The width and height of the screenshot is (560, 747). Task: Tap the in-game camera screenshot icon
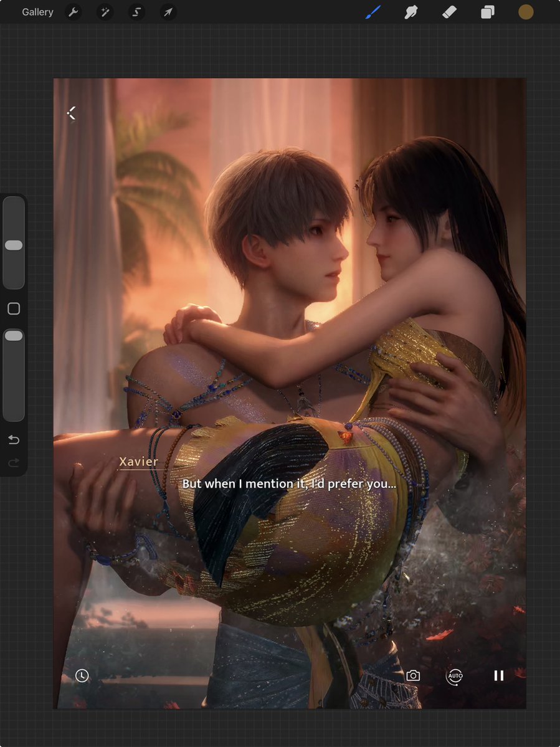pyautogui.click(x=413, y=675)
